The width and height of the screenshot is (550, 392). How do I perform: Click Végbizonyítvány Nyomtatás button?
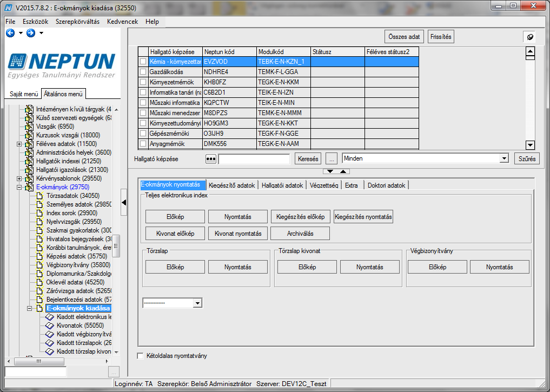tap(500, 267)
